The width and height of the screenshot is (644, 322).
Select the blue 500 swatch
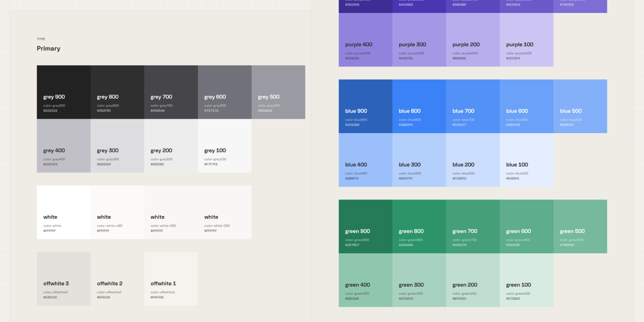(580, 106)
